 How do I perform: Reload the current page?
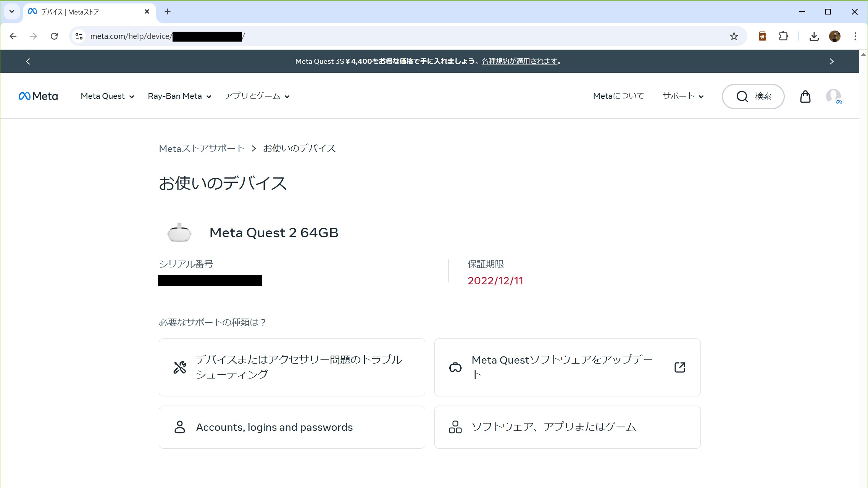pyautogui.click(x=54, y=36)
